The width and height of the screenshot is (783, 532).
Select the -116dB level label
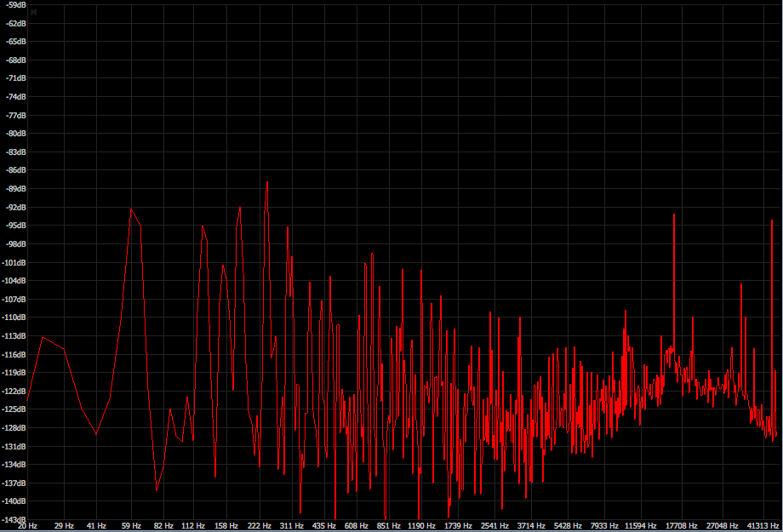[x=14, y=354]
